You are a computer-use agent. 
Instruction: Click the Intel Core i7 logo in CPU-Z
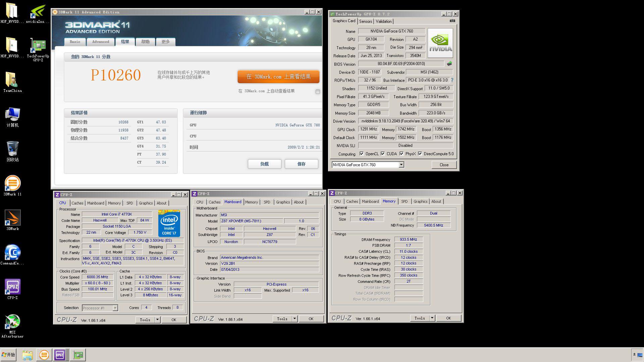(x=169, y=223)
